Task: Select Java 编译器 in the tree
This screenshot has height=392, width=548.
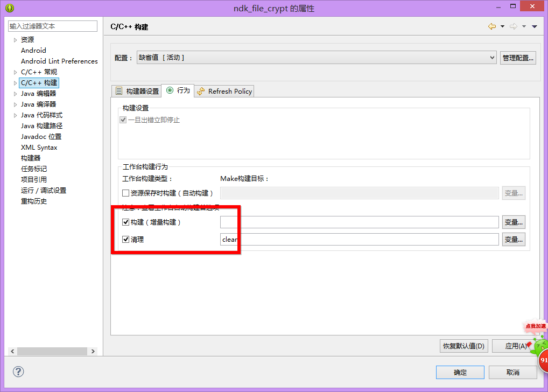Action: (38, 104)
